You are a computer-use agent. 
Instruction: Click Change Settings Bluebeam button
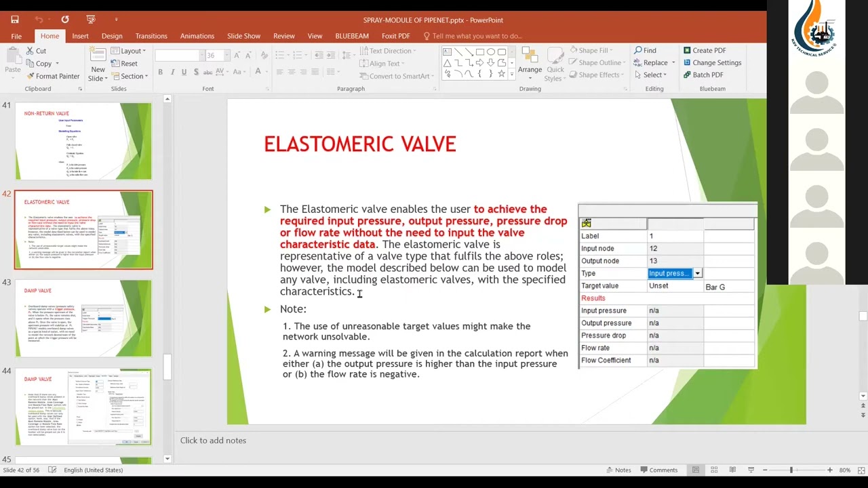(712, 63)
